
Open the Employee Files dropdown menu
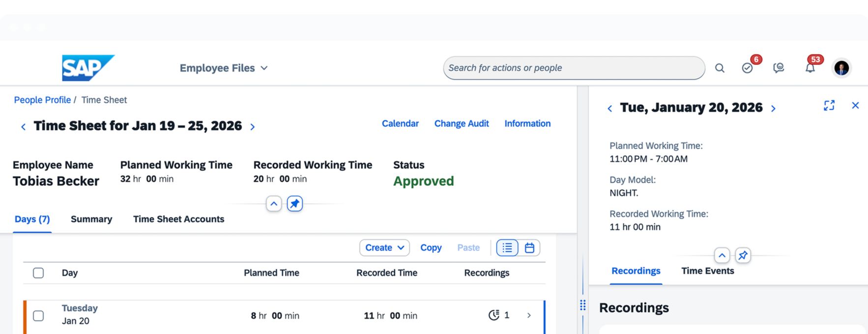pyautogui.click(x=224, y=68)
